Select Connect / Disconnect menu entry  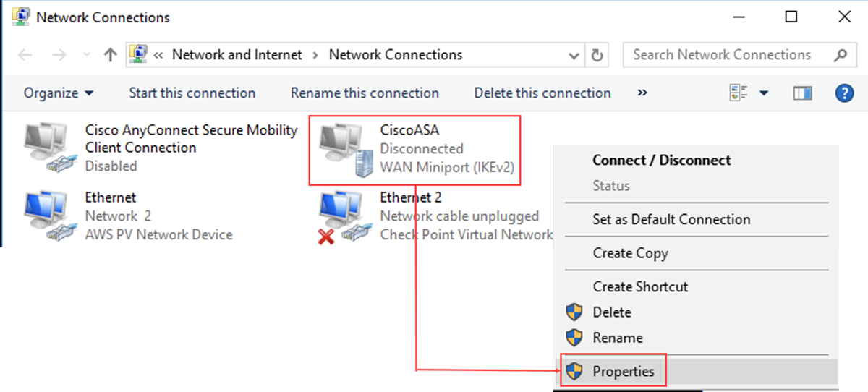pos(661,161)
